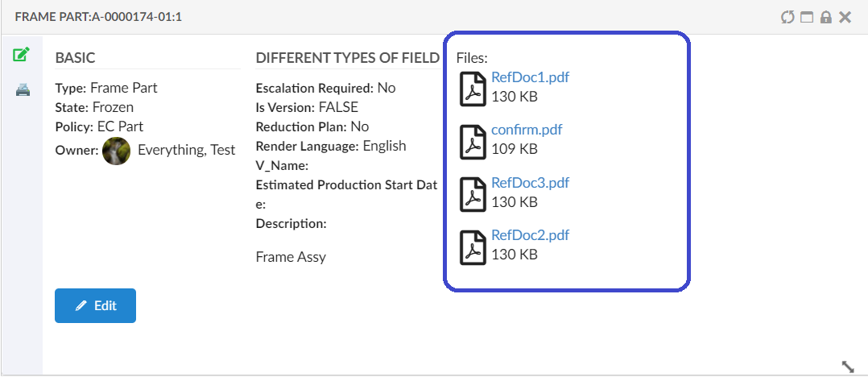The height and width of the screenshot is (377, 868).
Task: Click the BASIC section heading
Action: 75,58
